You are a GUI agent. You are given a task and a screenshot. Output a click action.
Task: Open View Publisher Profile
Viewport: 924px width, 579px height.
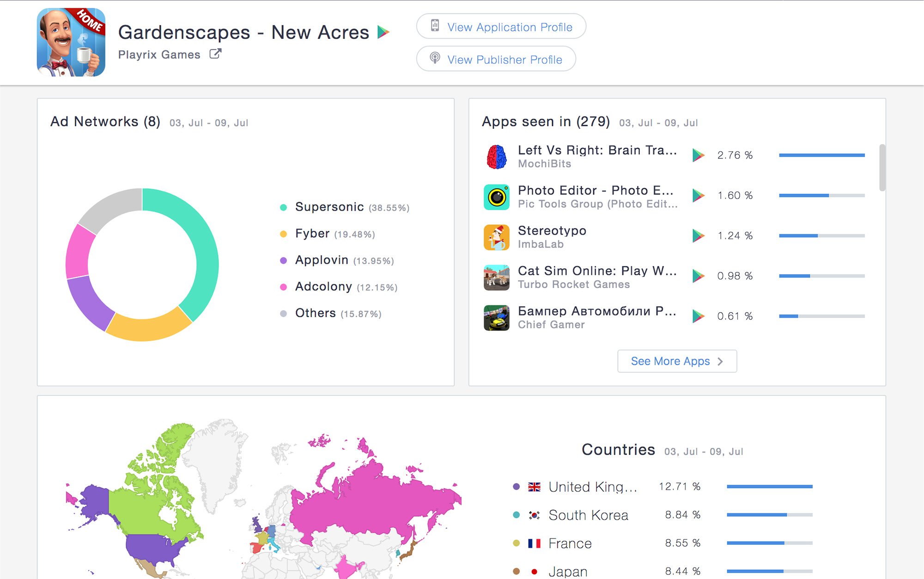pos(496,59)
